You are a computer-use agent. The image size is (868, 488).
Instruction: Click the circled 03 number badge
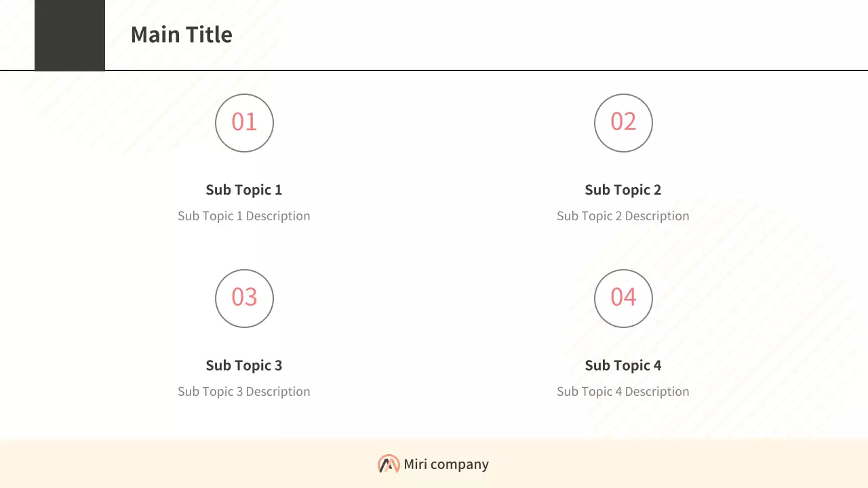[244, 298]
